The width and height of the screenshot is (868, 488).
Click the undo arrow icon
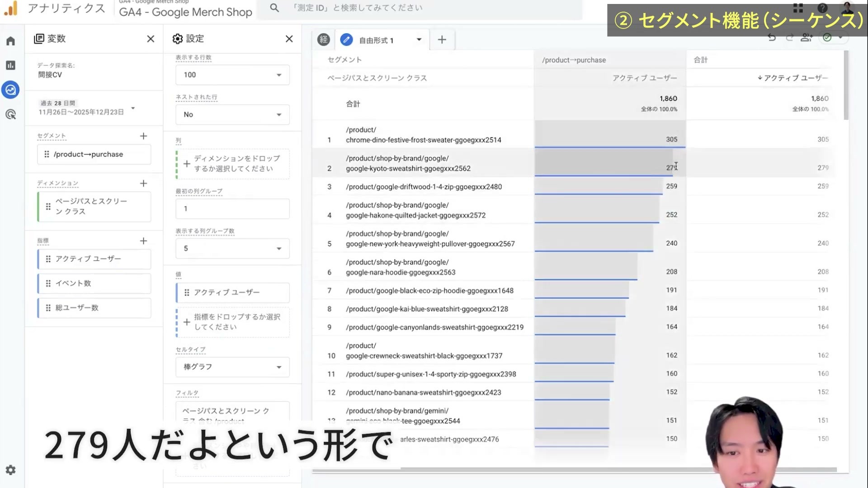[772, 38]
